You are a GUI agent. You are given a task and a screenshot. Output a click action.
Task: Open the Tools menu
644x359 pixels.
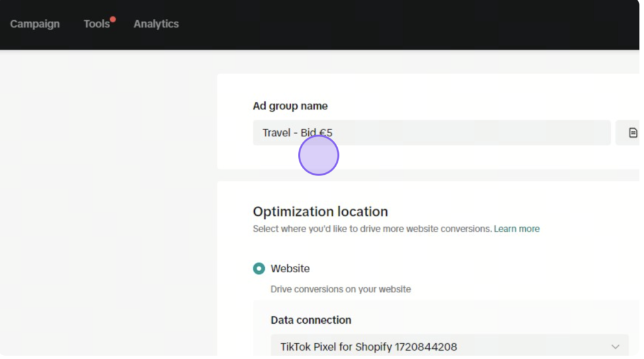pos(97,24)
